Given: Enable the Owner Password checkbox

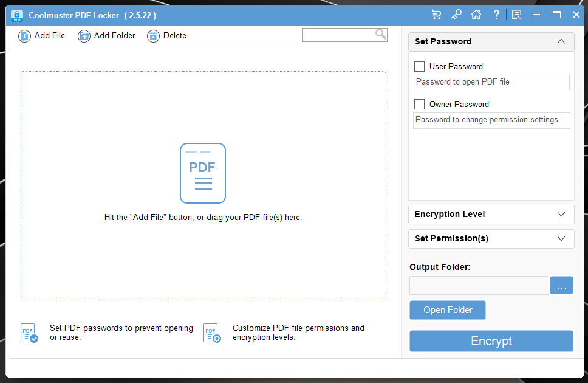Looking at the screenshot, I should click(x=419, y=104).
